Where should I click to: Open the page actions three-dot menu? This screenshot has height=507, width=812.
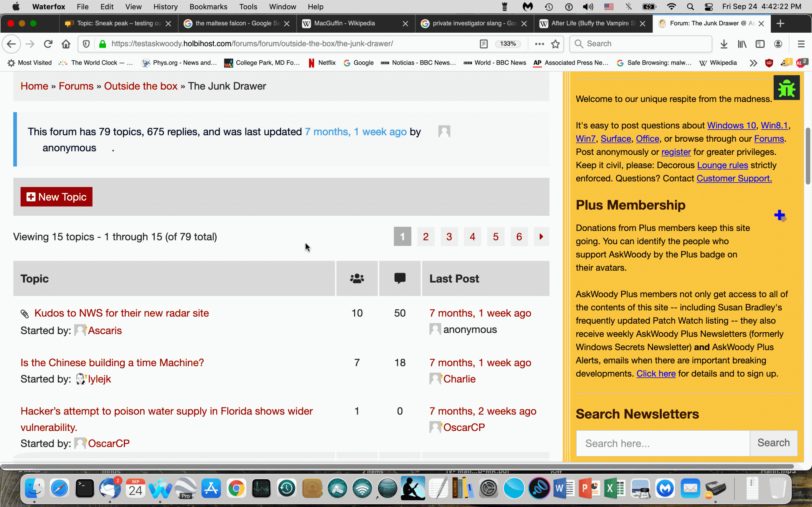tap(539, 44)
